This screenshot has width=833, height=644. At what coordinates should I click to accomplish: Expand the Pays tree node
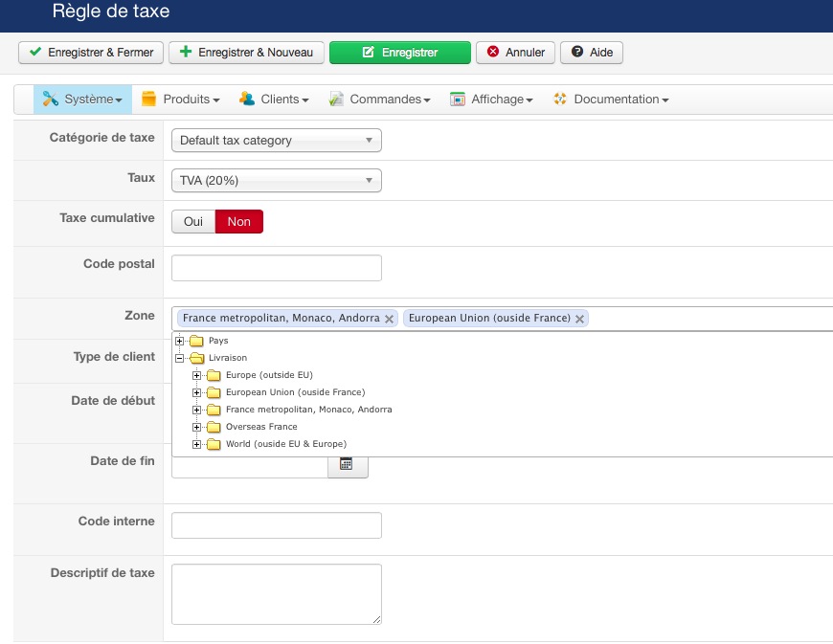180,341
